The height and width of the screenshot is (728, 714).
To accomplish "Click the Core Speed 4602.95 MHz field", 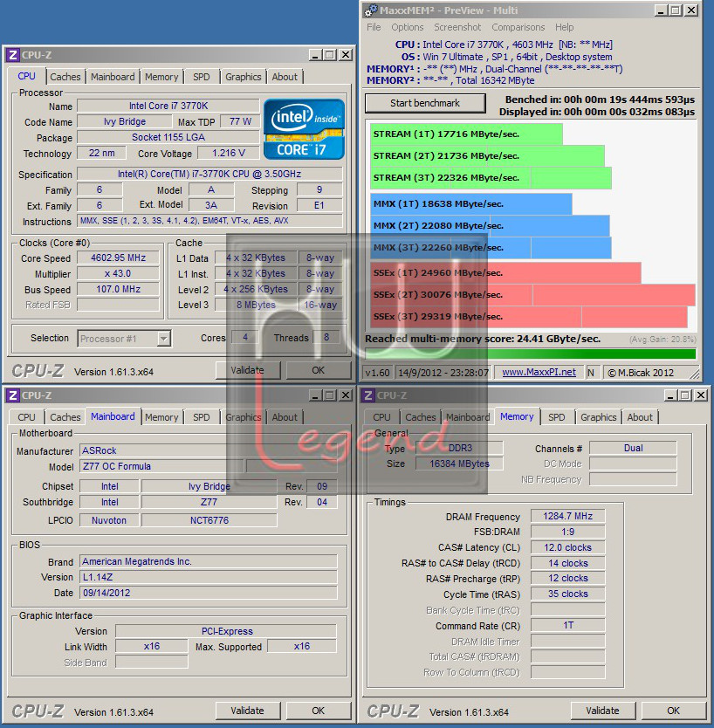I will click(x=118, y=258).
